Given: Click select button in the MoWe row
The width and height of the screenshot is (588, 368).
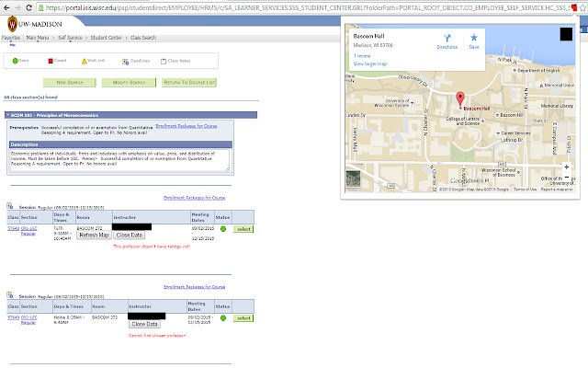Looking at the screenshot, I should (x=243, y=318).
